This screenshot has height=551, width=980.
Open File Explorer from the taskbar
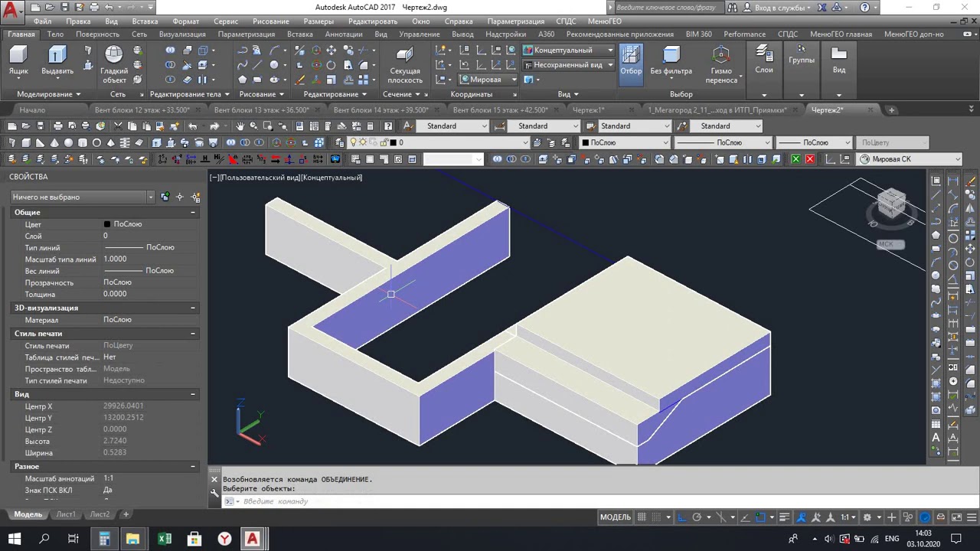132,539
